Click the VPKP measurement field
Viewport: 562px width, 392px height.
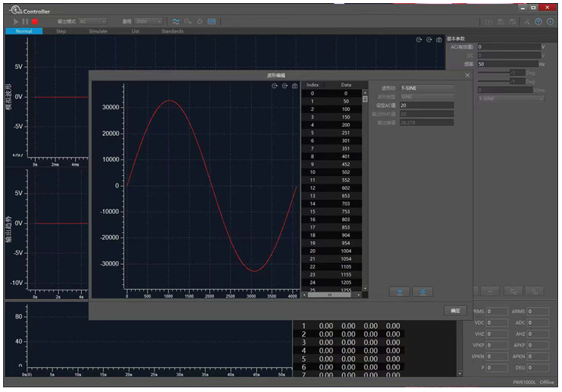[496, 345]
